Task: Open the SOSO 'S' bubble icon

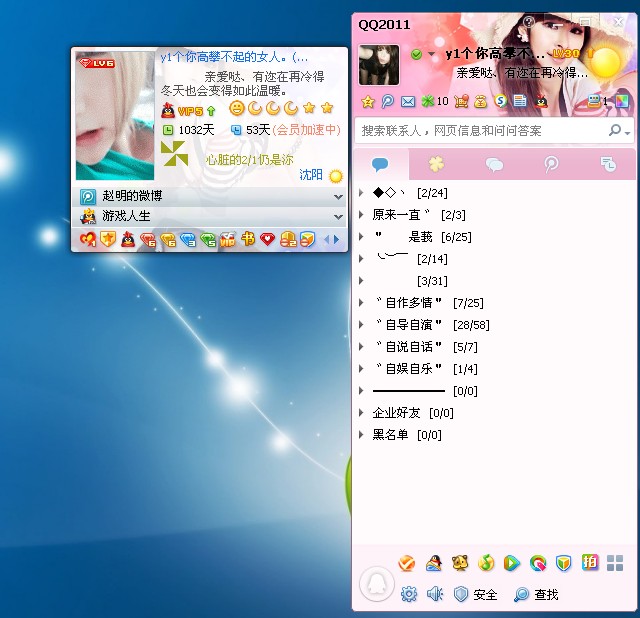Action: (x=500, y=101)
